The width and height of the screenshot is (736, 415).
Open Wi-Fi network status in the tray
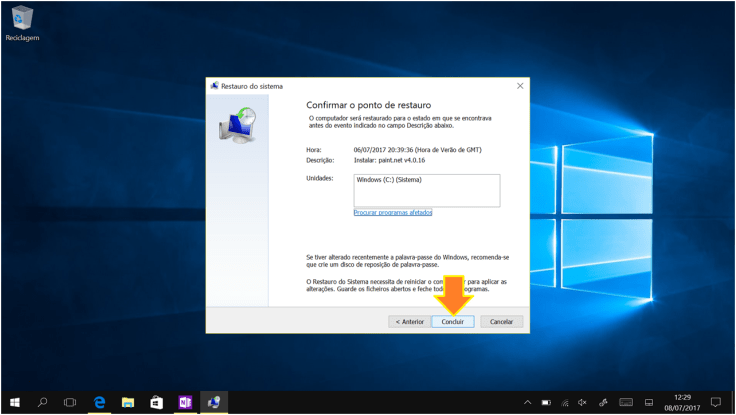(566, 402)
